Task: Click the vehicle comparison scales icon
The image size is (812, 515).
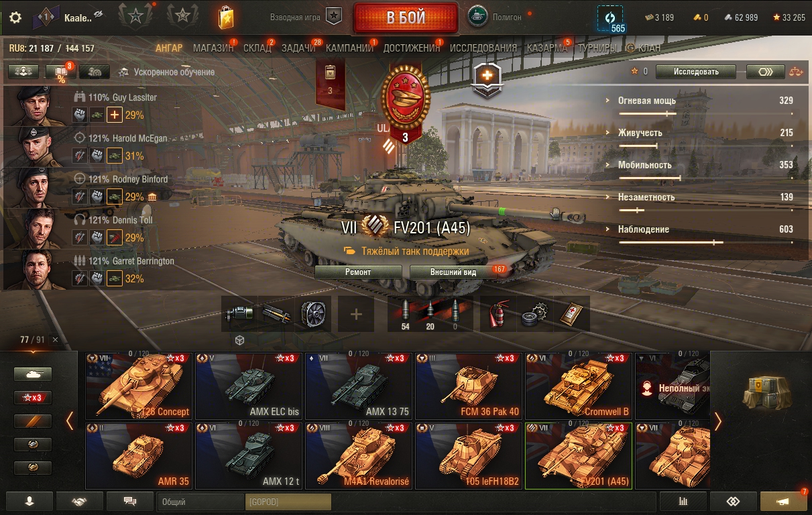Action: 796,71
